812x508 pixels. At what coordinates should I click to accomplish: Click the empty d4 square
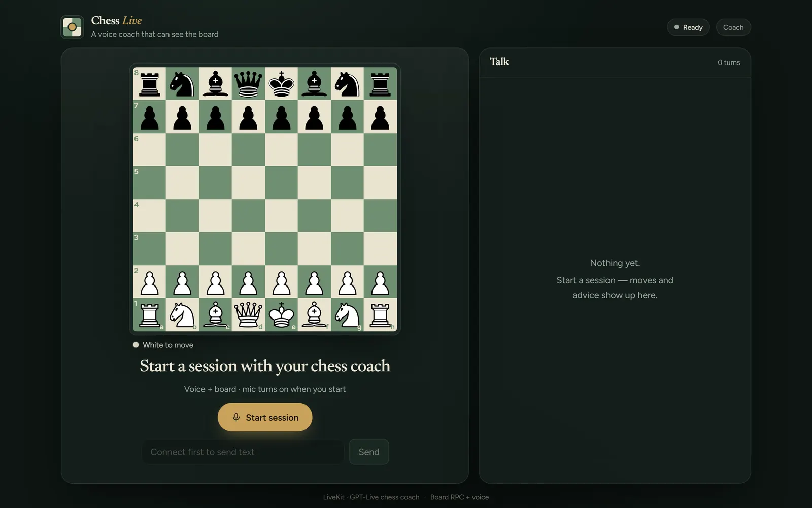(x=248, y=215)
